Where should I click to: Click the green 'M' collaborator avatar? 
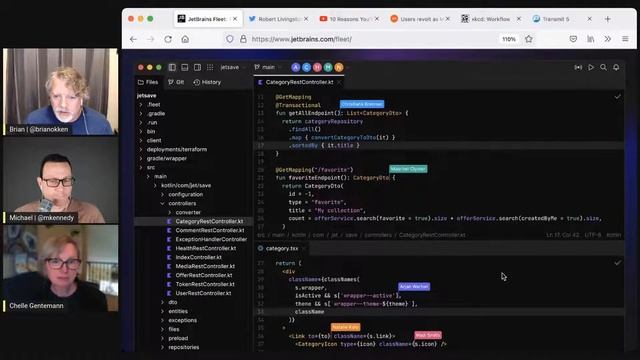[x=328, y=67]
